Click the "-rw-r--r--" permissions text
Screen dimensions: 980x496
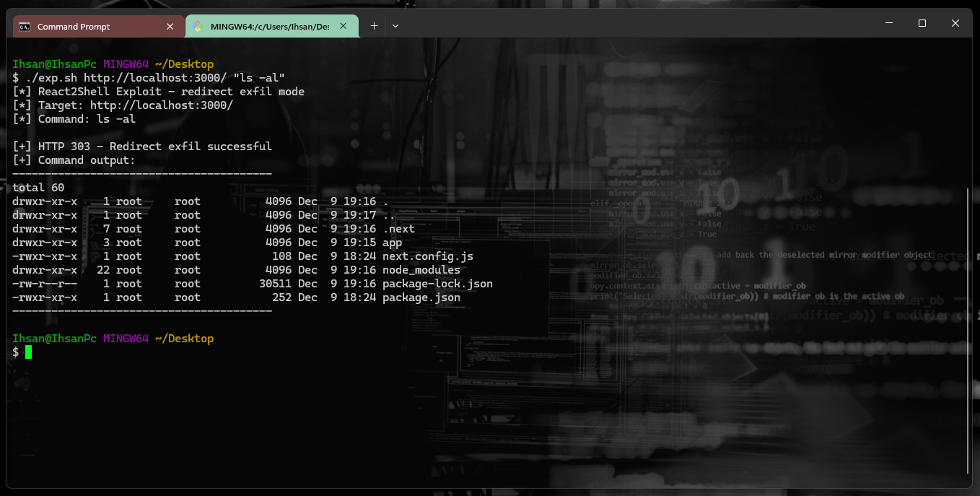(x=45, y=284)
